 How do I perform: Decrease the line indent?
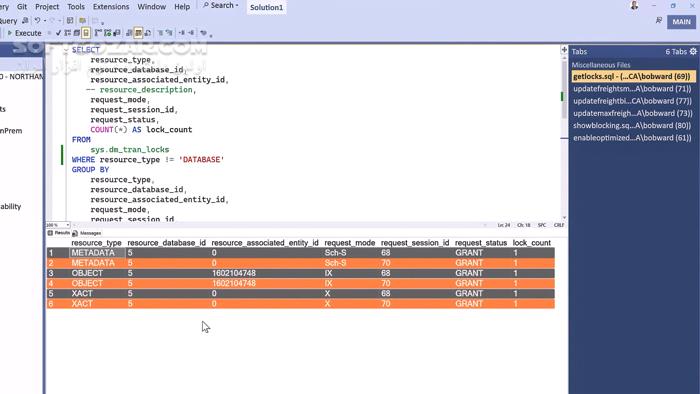[182, 33]
